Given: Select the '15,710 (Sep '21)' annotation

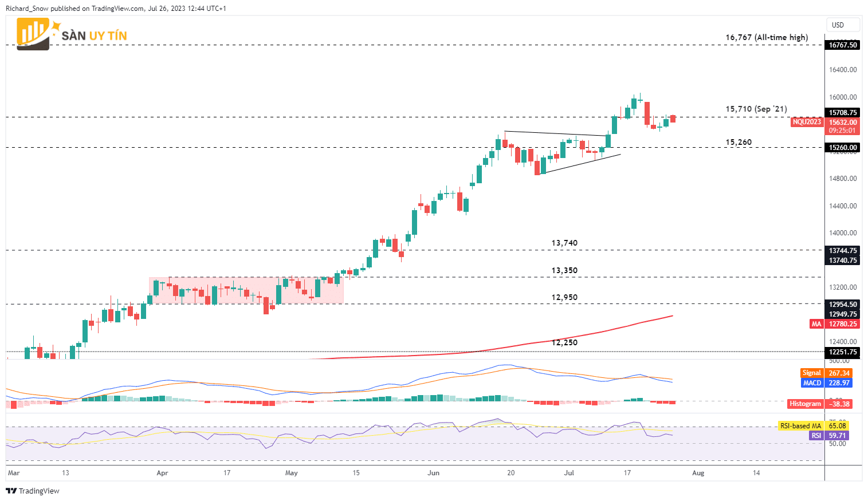Looking at the screenshot, I should pos(756,109).
